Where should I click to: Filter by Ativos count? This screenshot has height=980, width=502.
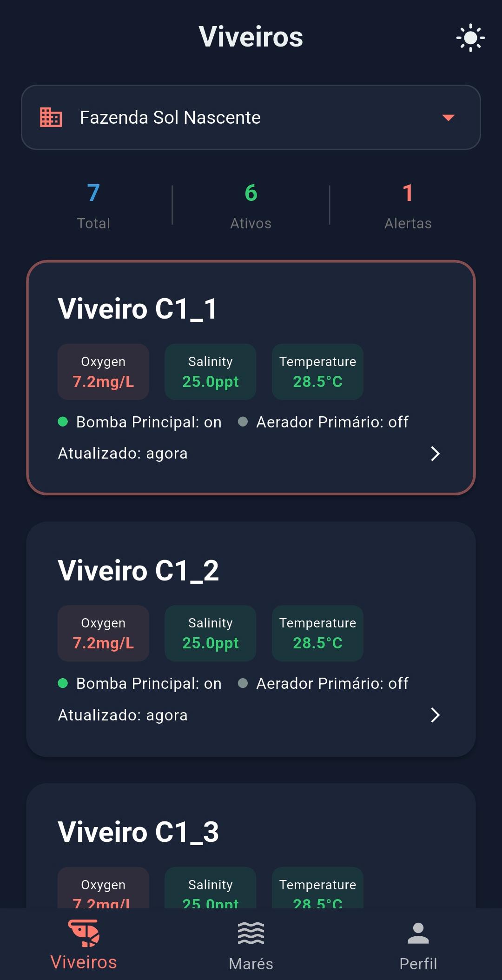pyautogui.click(x=251, y=205)
